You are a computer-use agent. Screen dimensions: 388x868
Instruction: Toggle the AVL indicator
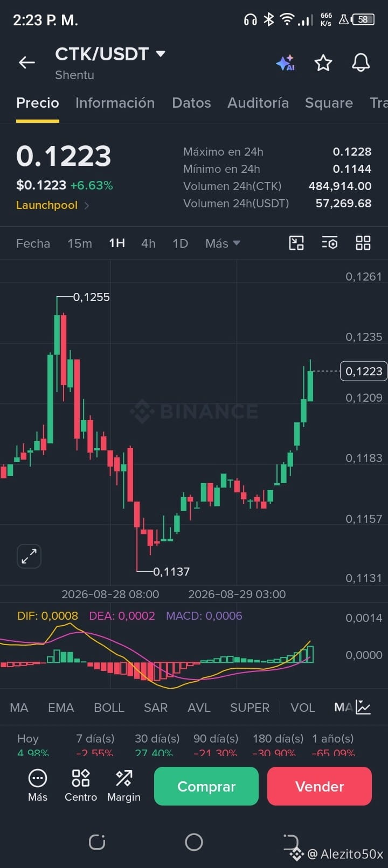pyautogui.click(x=199, y=708)
